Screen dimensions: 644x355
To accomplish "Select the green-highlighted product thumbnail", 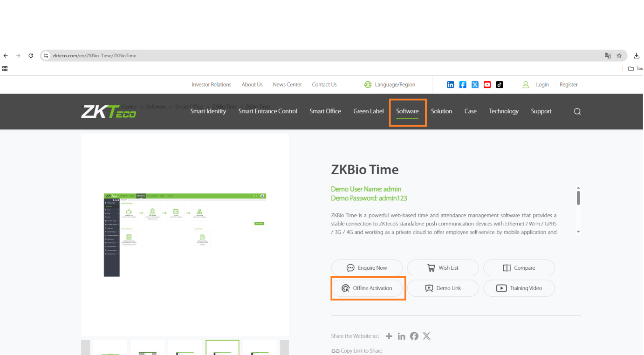I will click(222, 348).
